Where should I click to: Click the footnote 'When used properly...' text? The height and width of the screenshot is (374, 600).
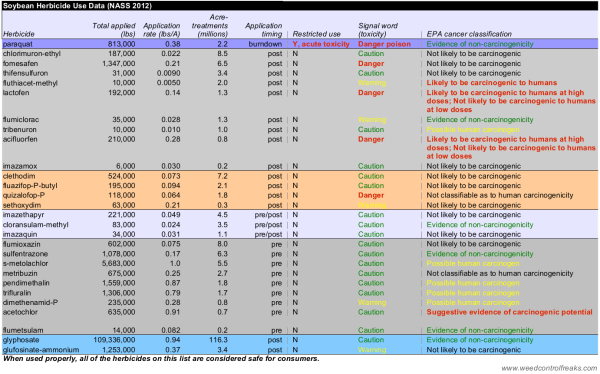(161, 359)
